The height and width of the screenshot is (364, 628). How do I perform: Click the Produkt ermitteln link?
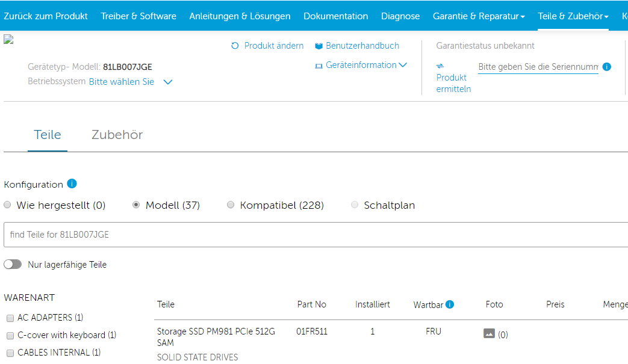(x=453, y=83)
